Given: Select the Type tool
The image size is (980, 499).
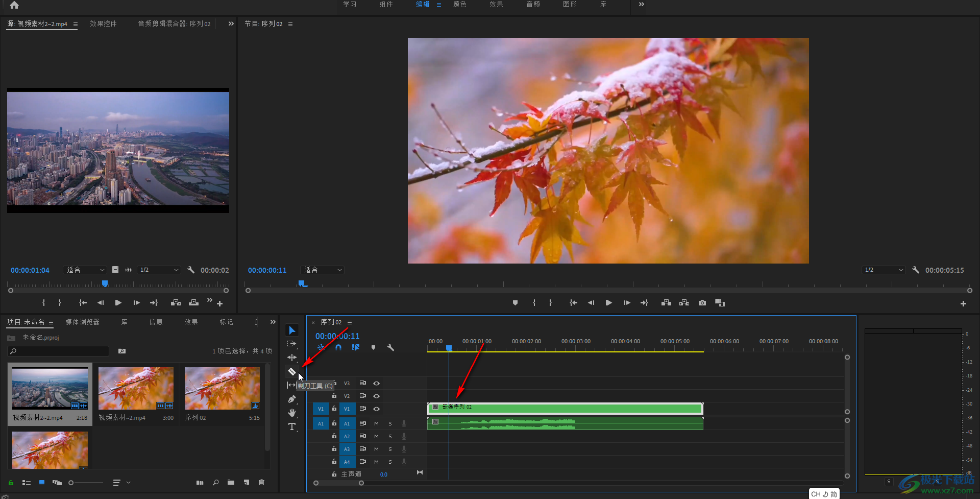Looking at the screenshot, I should click(x=292, y=426).
